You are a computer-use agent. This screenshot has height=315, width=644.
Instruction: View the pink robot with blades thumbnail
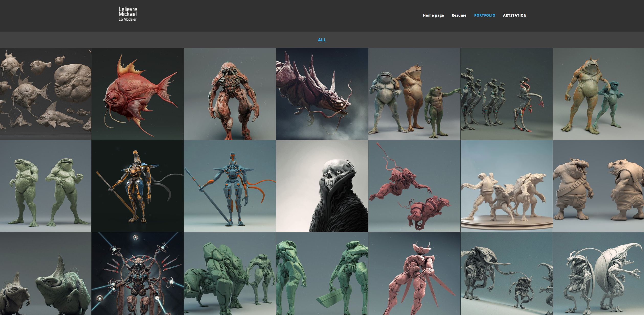[x=414, y=274]
